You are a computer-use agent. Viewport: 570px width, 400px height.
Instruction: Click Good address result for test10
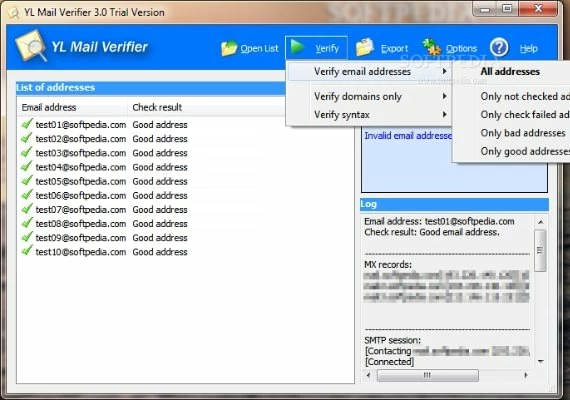pyautogui.click(x=160, y=252)
